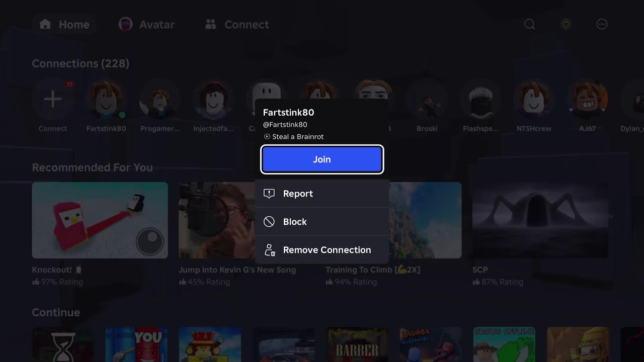The height and width of the screenshot is (362, 644).
Task: Select Progamer avatar in connections
Action: coord(159,99)
